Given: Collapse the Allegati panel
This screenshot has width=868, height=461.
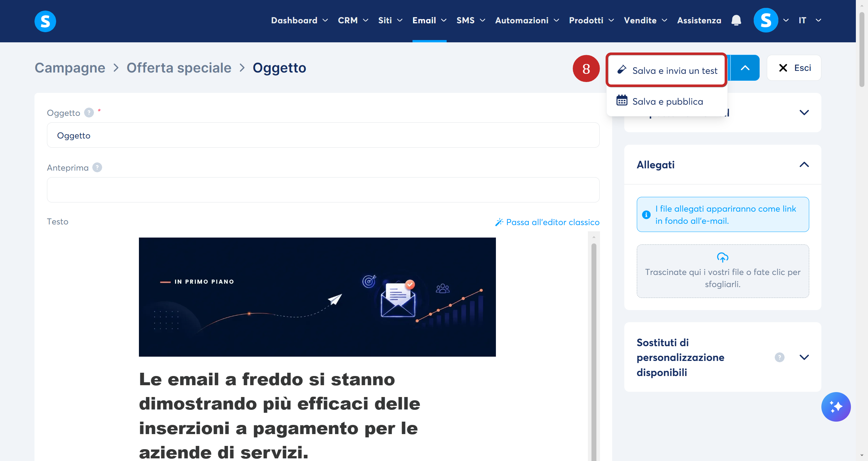Looking at the screenshot, I should pyautogui.click(x=804, y=165).
